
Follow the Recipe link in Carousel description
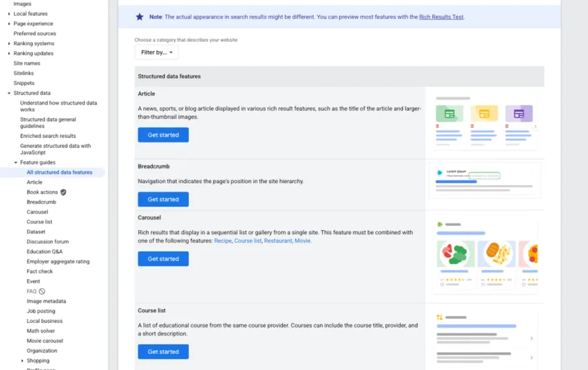(223, 241)
